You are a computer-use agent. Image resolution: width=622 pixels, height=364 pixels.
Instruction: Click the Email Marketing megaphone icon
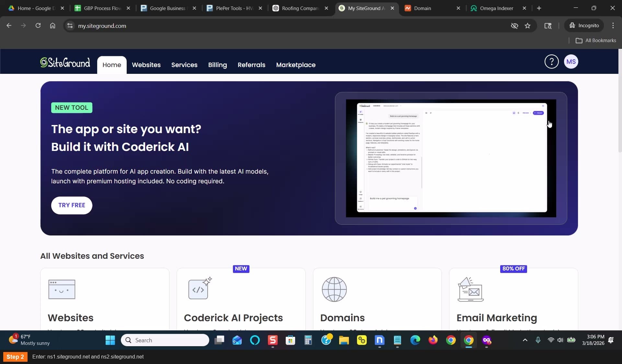(x=470, y=289)
